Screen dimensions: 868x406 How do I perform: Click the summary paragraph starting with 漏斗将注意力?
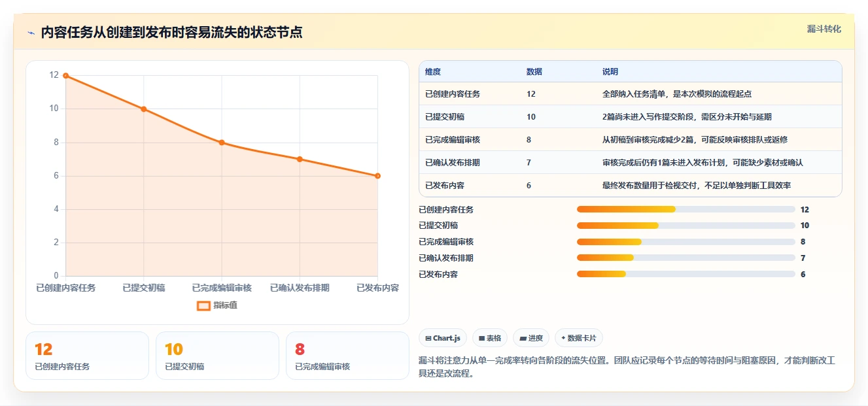[x=627, y=367]
